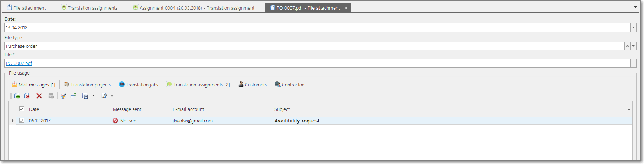Close the PO 0007.pdf tab

(x=346, y=8)
